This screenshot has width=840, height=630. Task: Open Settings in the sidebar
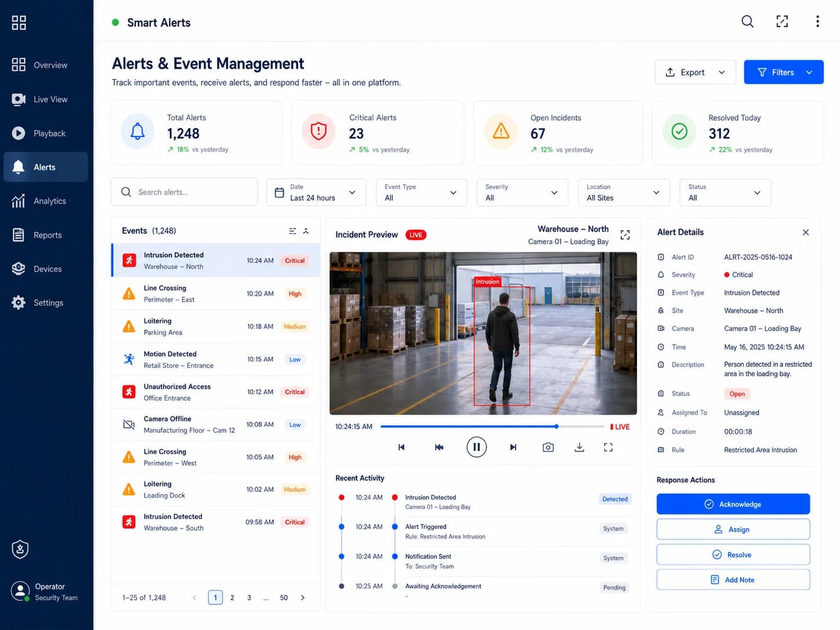(45, 303)
